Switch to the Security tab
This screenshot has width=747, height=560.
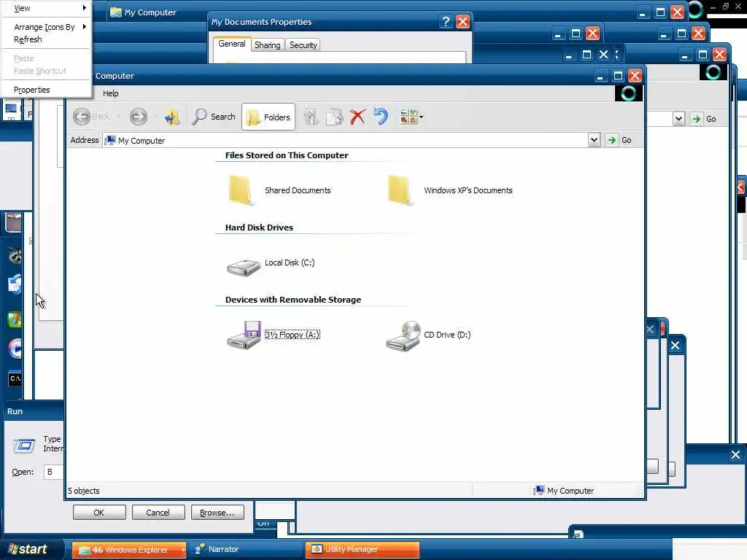(x=303, y=45)
